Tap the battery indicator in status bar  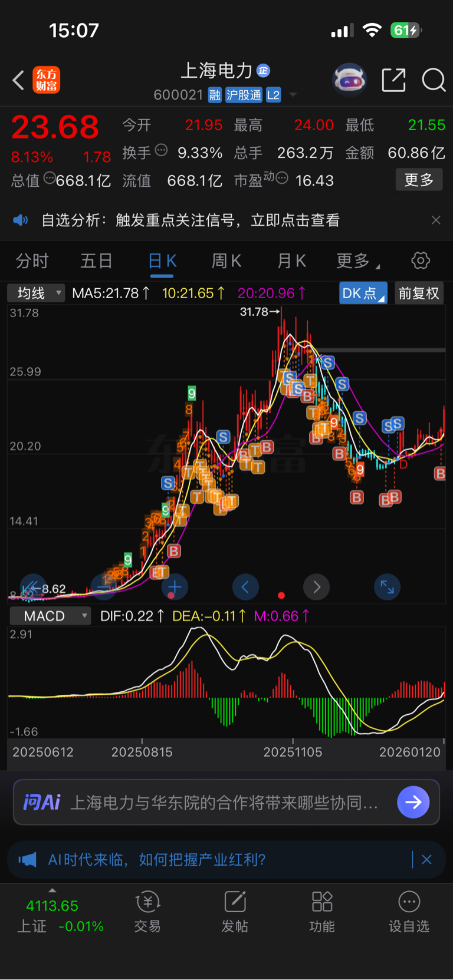(406, 30)
